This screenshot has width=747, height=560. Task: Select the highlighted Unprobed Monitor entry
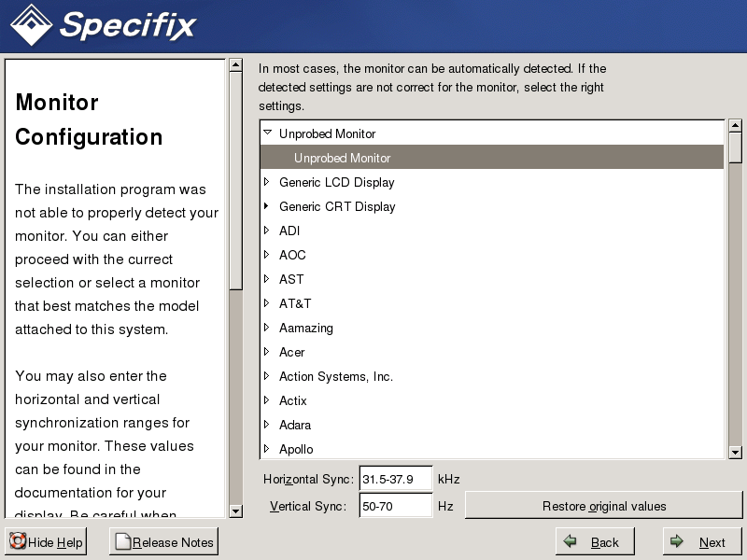point(342,158)
